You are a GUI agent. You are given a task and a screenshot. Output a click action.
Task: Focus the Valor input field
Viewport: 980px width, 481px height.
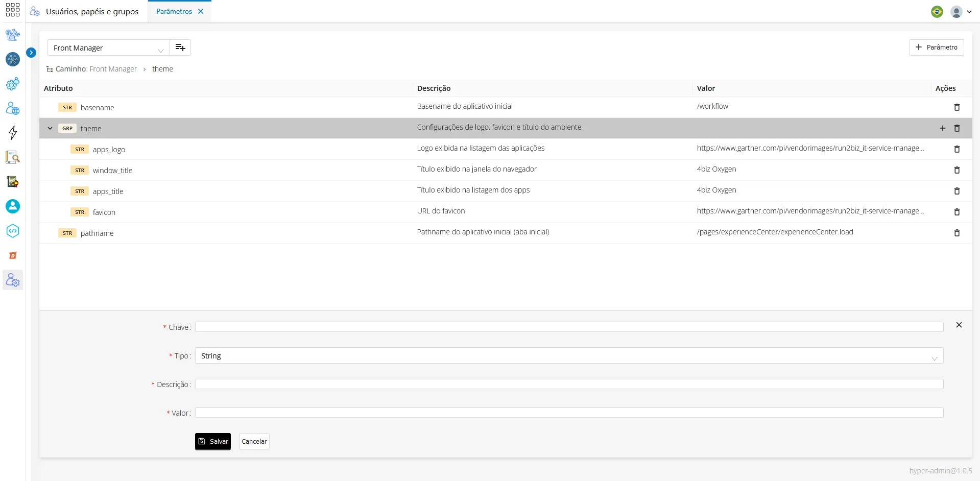tap(569, 413)
